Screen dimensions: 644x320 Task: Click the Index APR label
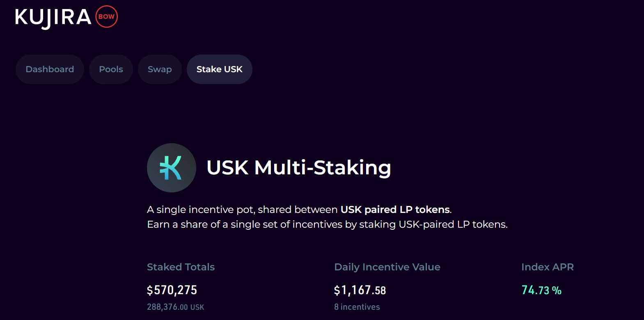click(547, 267)
